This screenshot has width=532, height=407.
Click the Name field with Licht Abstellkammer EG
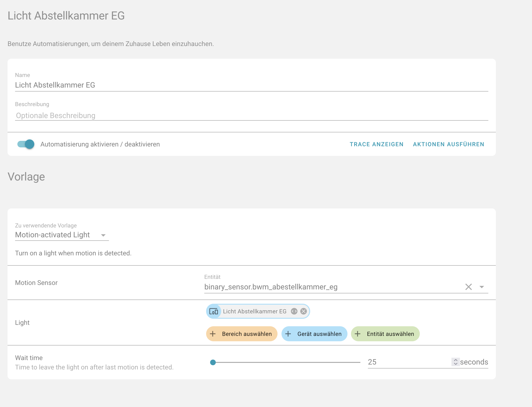[x=251, y=85]
